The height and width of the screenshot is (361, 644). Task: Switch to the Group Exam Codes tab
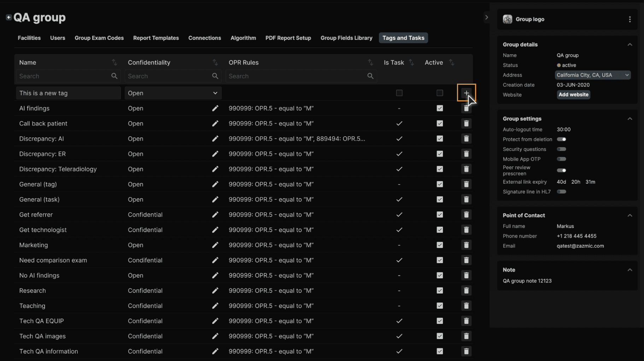[99, 38]
